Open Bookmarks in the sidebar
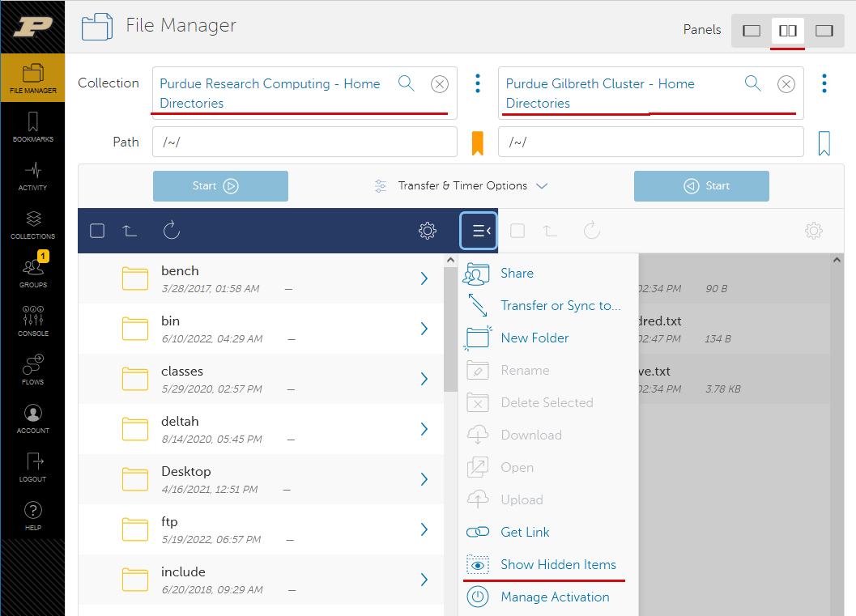 coord(32,126)
